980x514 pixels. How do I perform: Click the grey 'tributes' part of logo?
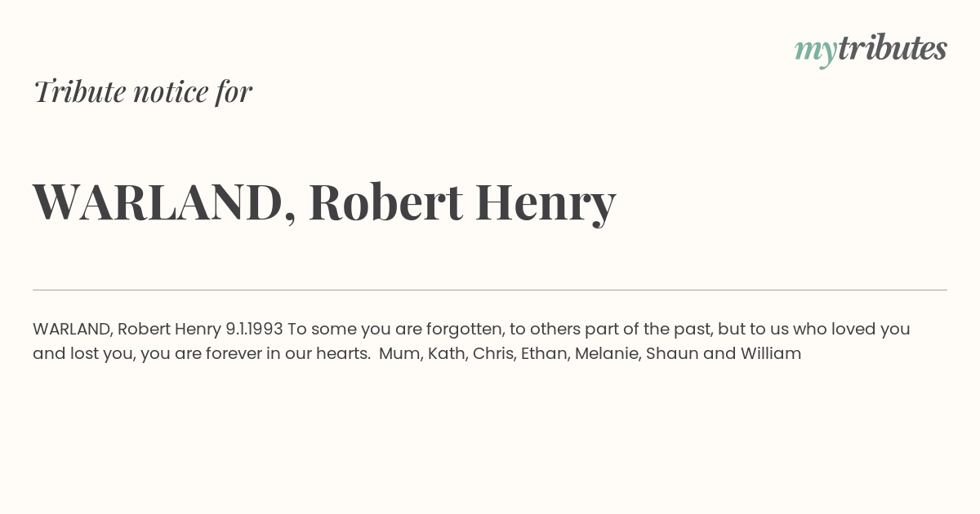(x=892, y=48)
